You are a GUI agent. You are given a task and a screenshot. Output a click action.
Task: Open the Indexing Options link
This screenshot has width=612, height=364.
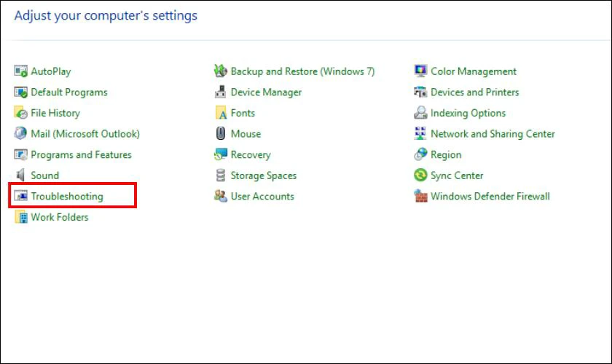click(468, 113)
